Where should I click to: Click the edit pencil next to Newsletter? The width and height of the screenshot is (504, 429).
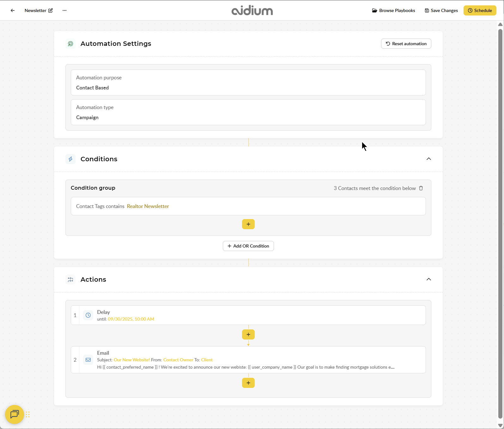pos(51,10)
